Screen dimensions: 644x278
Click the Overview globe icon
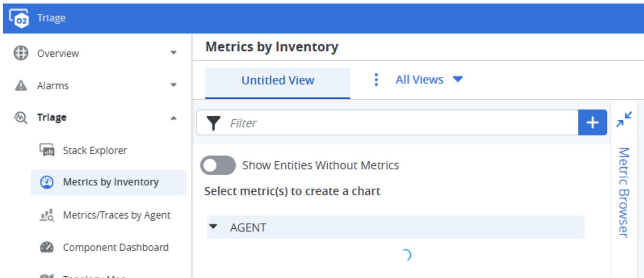coord(21,53)
